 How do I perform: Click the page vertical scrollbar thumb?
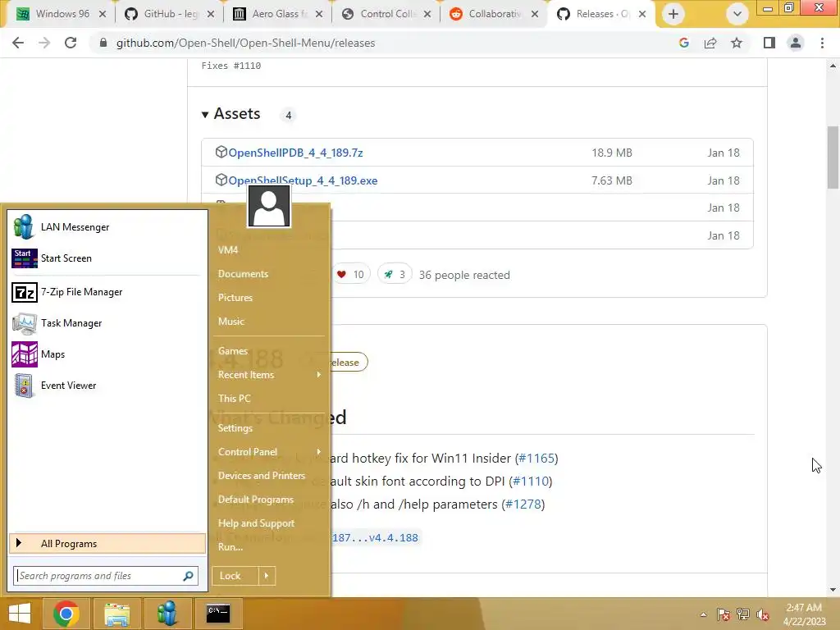click(833, 157)
